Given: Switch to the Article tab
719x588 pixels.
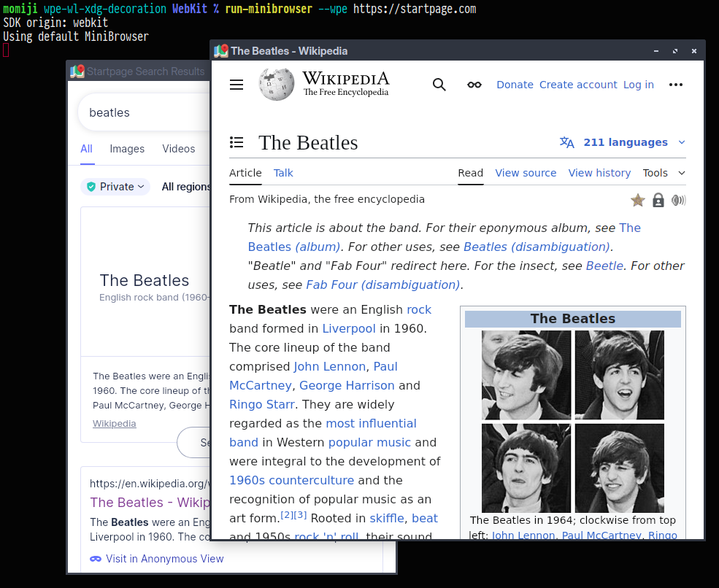Looking at the screenshot, I should tap(245, 173).
